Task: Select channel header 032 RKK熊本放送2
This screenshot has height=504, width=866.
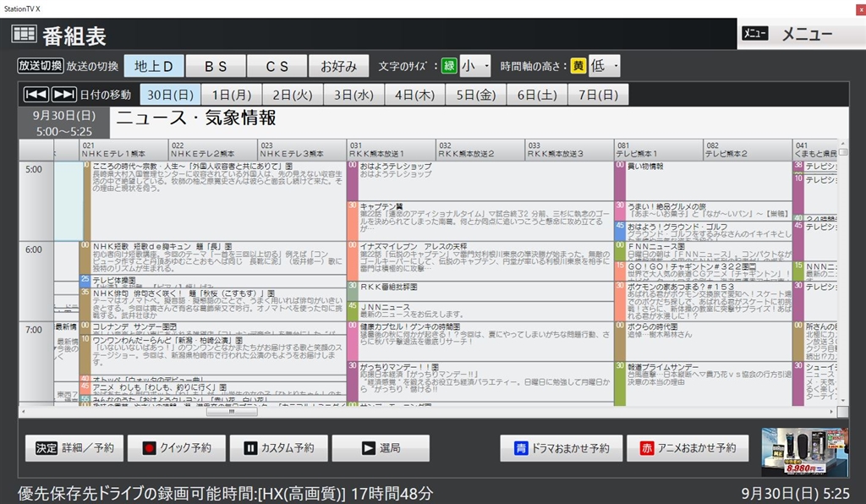Action: [480, 150]
